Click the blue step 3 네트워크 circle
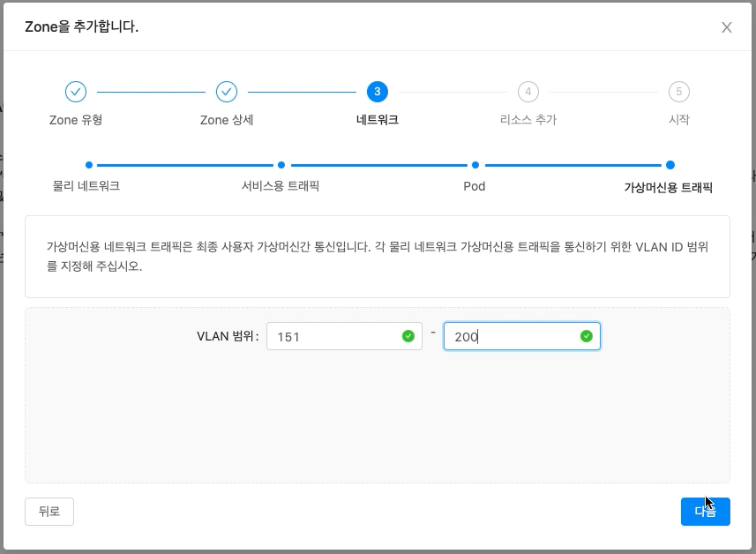Viewport: 756px width, 554px height. (376, 91)
